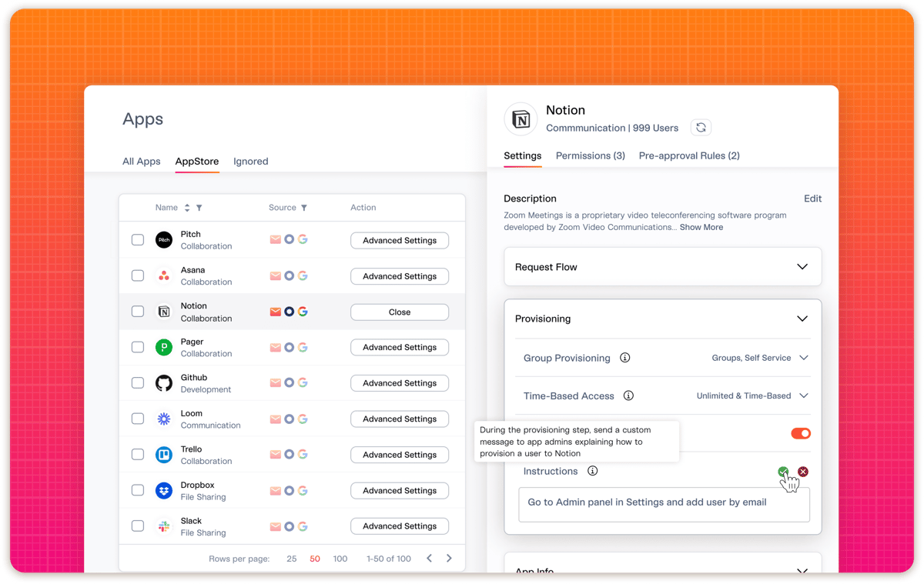Open the Group Provisioning dropdown
924x584 pixels.
803,357
